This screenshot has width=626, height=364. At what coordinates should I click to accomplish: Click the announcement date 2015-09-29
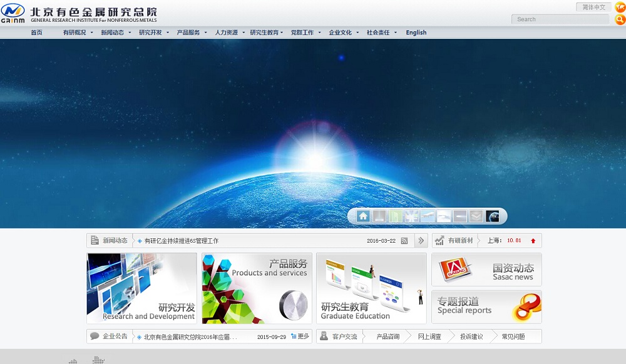pyautogui.click(x=272, y=337)
